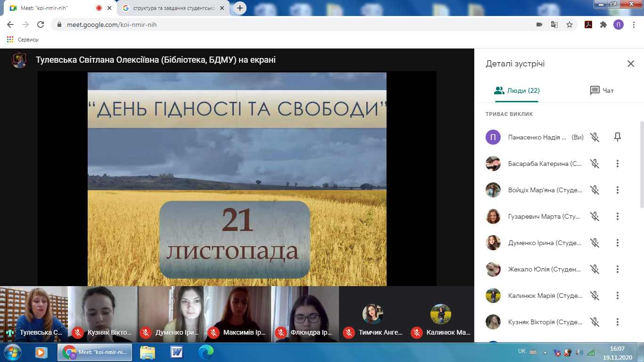
Task: Select Кузняк Вікторія video tile
Action: click(x=103, y=314)
